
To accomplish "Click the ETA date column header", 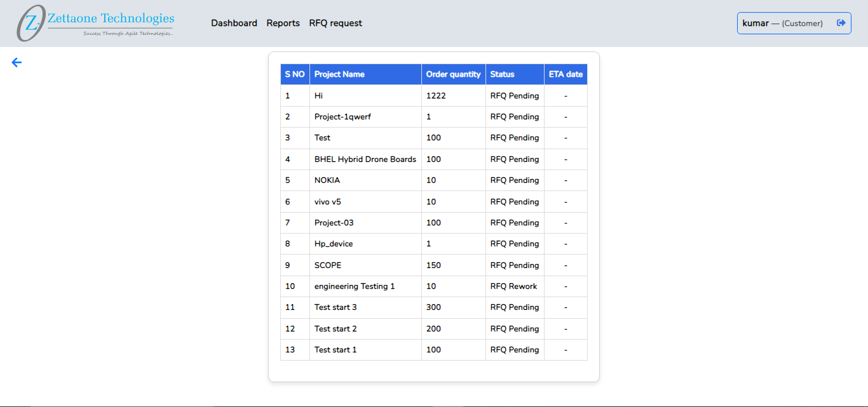I will click(566, 74).
